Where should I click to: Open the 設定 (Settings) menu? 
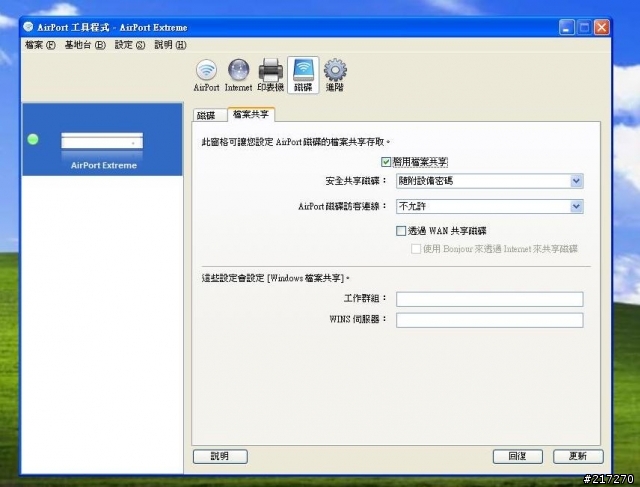tap(130, 45)
